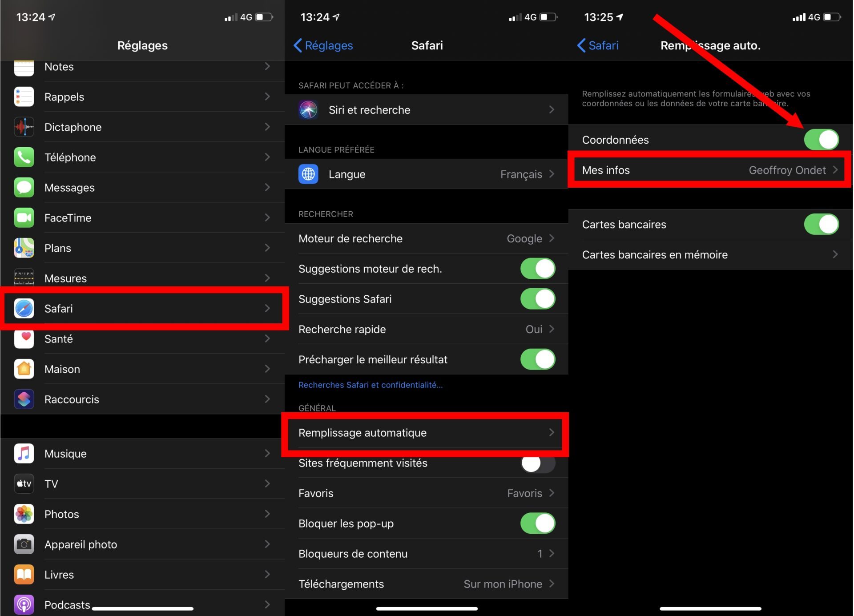This screenshot has height=616, width=854.
Task: Open the Messages settings row
Action: (142, 188)
